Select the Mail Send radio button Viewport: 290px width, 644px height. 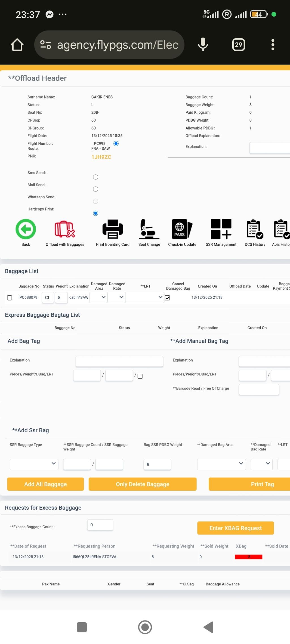96,189
